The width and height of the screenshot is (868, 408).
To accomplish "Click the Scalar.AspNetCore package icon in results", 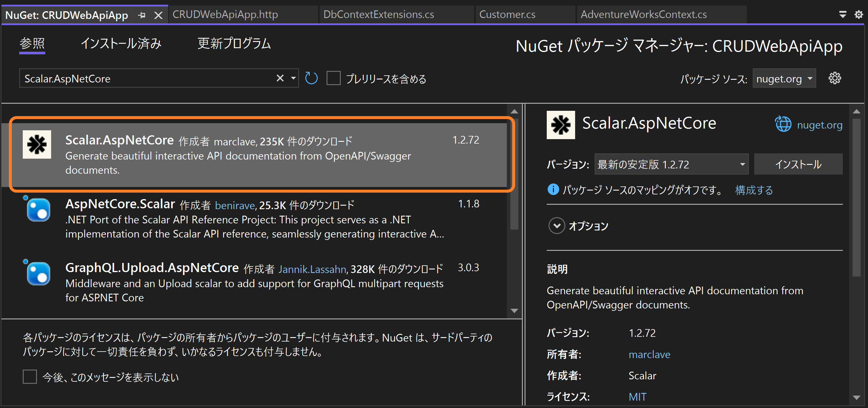I will click(x=37, y=144).
